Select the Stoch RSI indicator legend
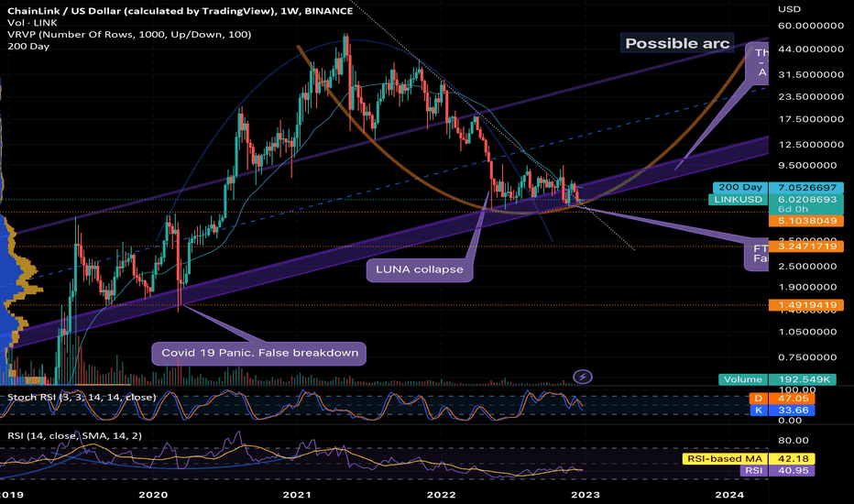 82,397
